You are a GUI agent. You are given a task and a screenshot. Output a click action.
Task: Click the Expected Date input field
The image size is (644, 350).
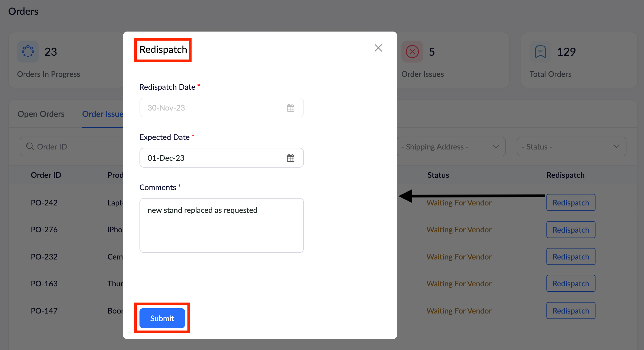click(214, 158)
